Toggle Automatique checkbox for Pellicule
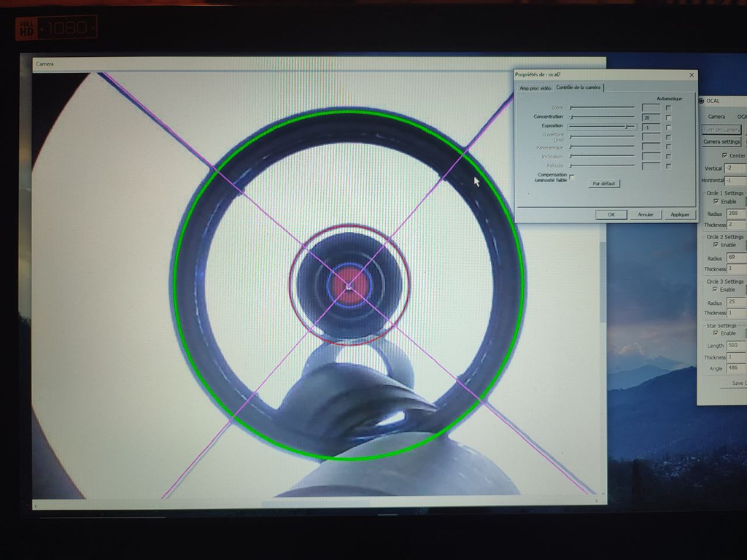The height and width of the screenshot is (560, 747). pos(668,166)
